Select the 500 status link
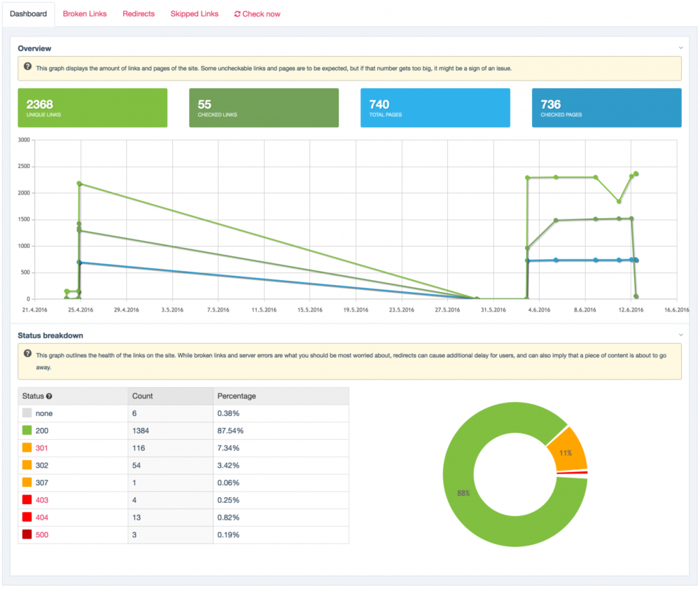Screen dimensions: 700x589 (43, 534)
